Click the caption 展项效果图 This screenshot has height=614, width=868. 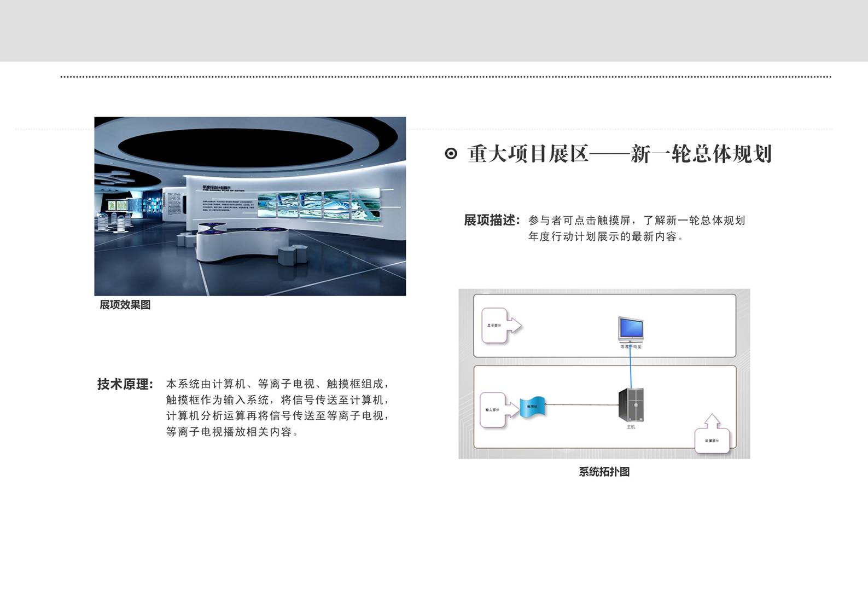pyautogui.click(x=125, y=305)
